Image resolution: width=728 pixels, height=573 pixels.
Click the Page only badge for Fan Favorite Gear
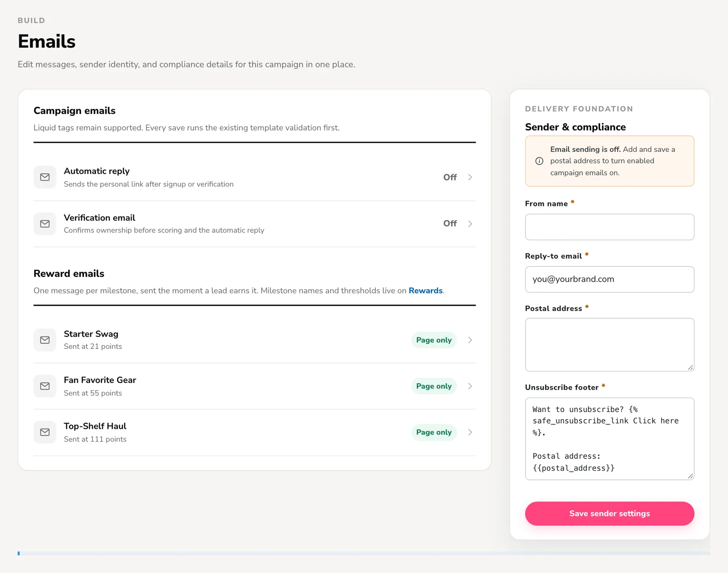click(x=434, y=386)
